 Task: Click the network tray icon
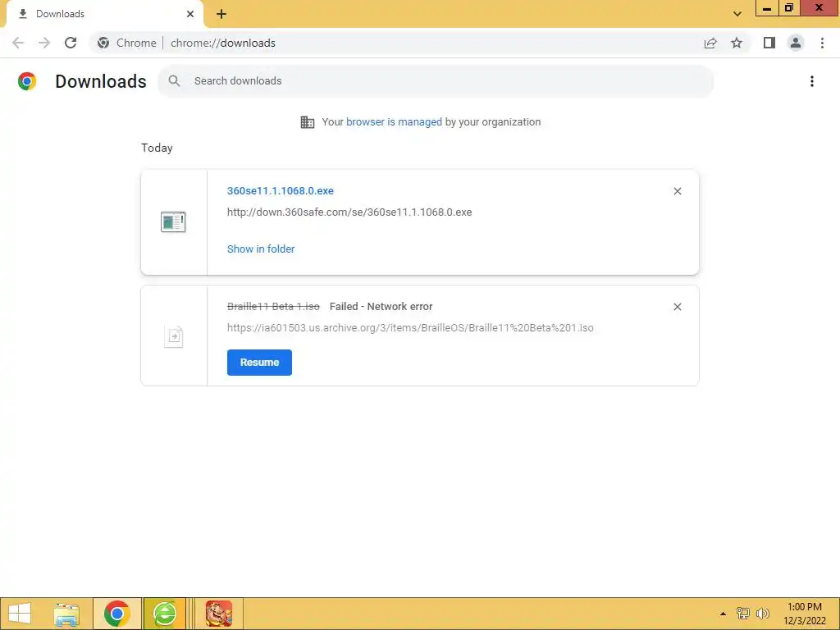click(743, 614)
